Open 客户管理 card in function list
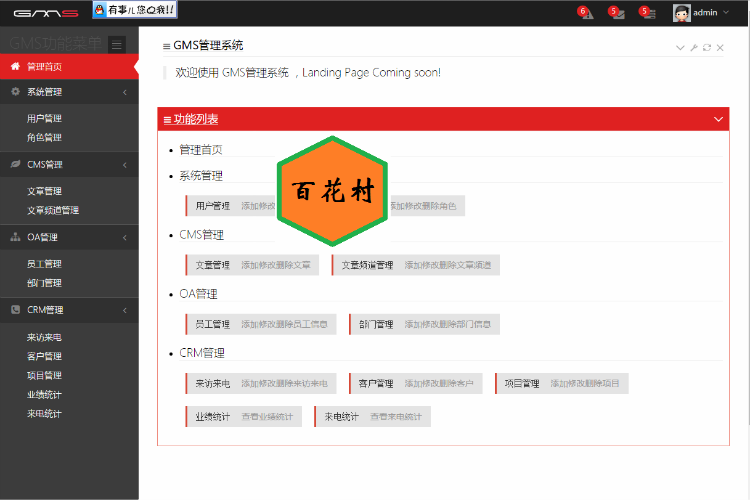The width and height of the screenshot is (750, 500). 416,384
